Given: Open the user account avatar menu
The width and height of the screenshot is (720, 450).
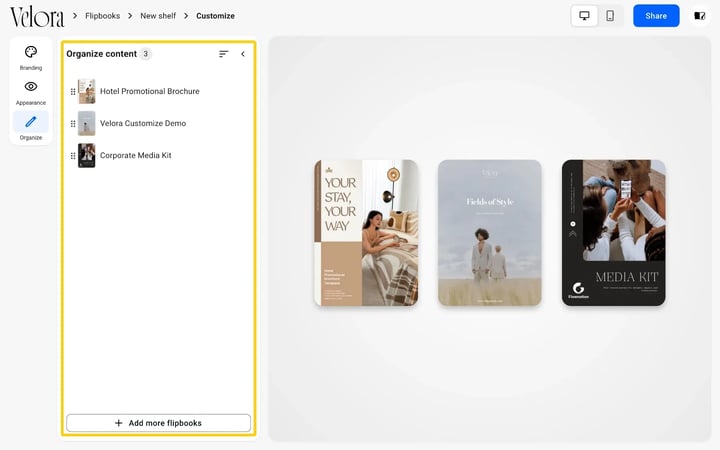Looking at the screenshot, I should [x=699, y=16].
